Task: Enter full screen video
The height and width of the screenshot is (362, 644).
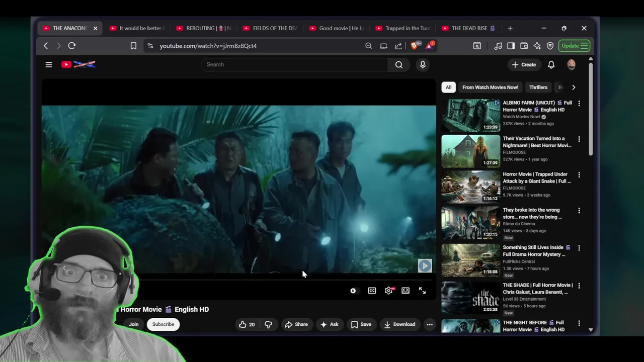Action: point(423,291)
